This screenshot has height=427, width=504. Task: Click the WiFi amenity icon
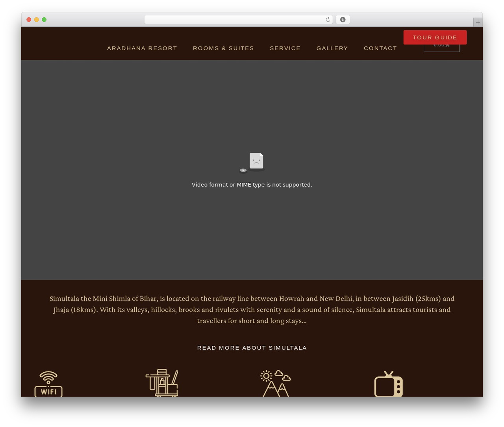pyautogui.click(x=48, y=384)
